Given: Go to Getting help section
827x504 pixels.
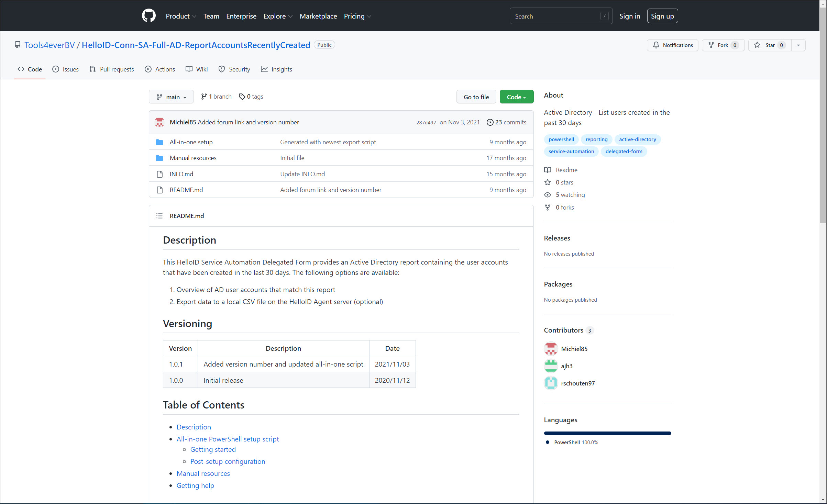Looking at the screenshot, I should point(195,485).
